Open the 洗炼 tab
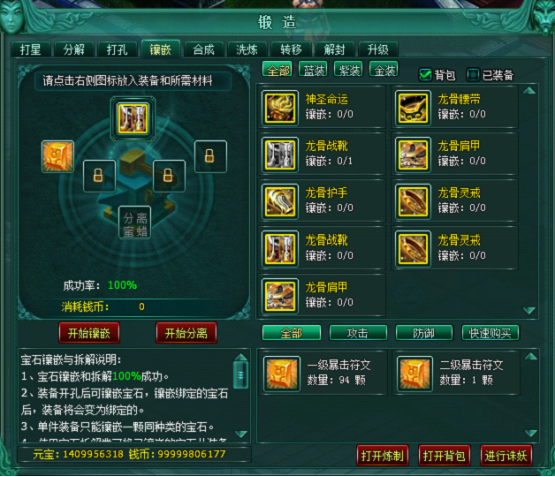This screenshot has height=477, width=555. click(247, 50)
